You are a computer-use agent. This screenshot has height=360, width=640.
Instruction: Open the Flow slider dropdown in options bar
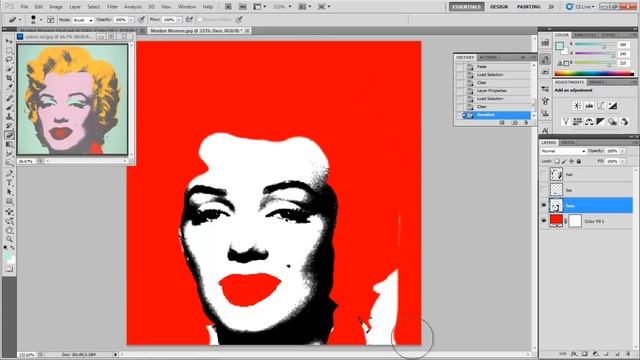179,20
